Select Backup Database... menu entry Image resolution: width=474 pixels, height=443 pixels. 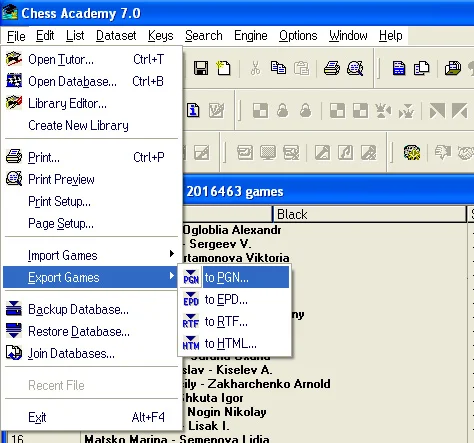pyautogui.click(x=91, y=309)
